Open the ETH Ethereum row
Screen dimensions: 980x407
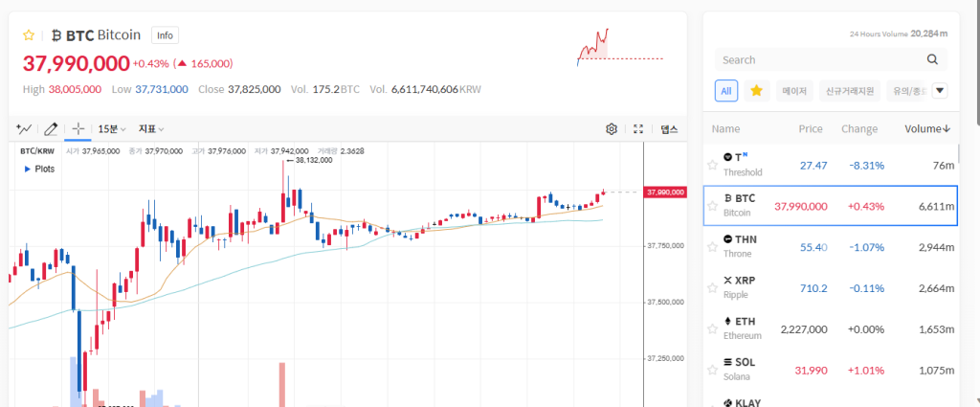tap(830, 328)
